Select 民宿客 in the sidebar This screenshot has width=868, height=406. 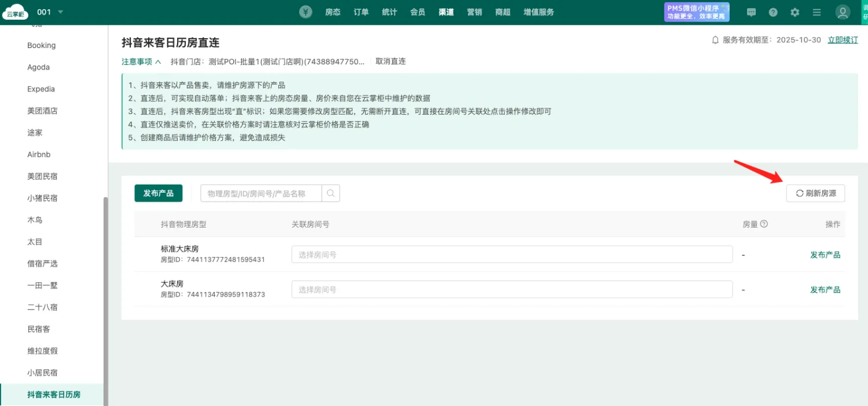coord(39,329)
